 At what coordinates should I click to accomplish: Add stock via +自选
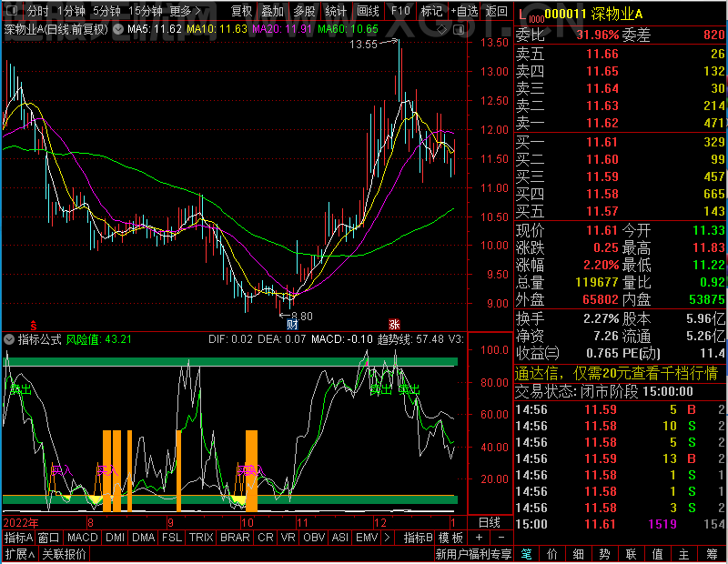point(464,11)
